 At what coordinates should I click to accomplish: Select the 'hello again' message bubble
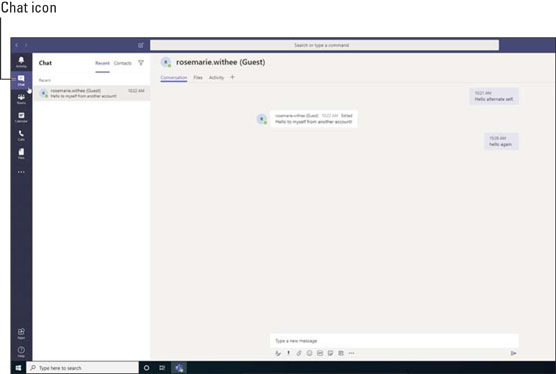click(501, 141)
